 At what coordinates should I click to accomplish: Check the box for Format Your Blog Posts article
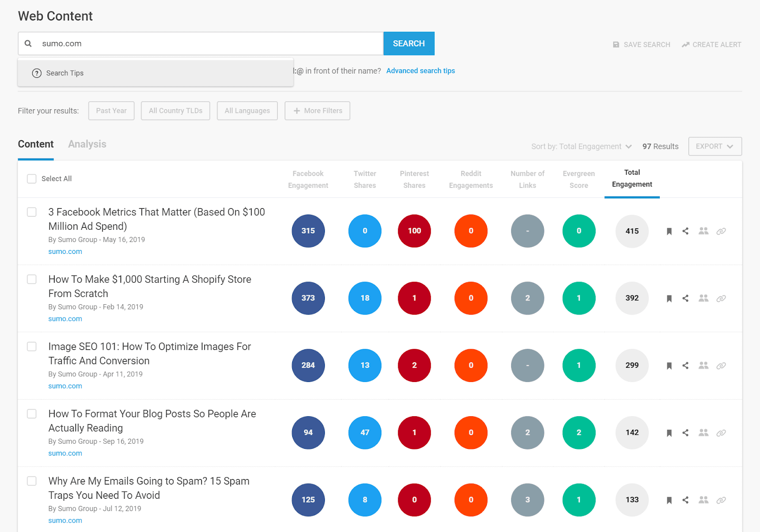point(32,414)
